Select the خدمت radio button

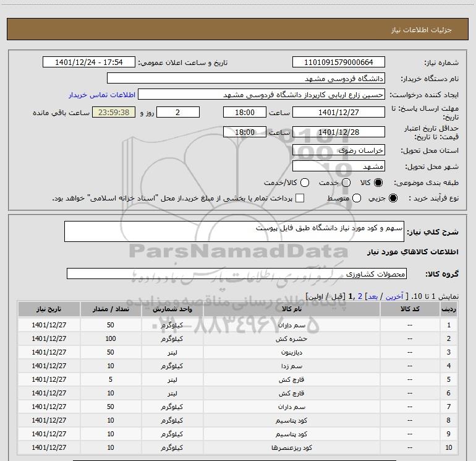point(346,183)
